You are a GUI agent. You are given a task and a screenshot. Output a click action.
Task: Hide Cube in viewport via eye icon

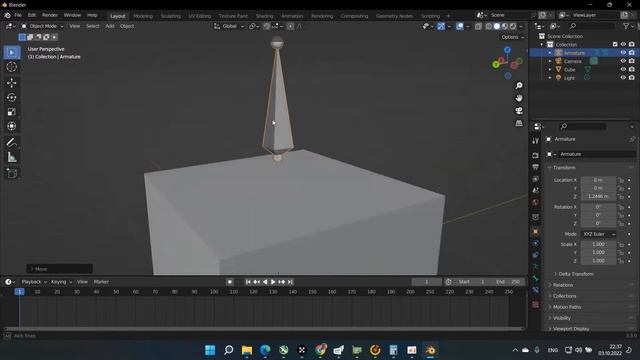pos(623,69)
